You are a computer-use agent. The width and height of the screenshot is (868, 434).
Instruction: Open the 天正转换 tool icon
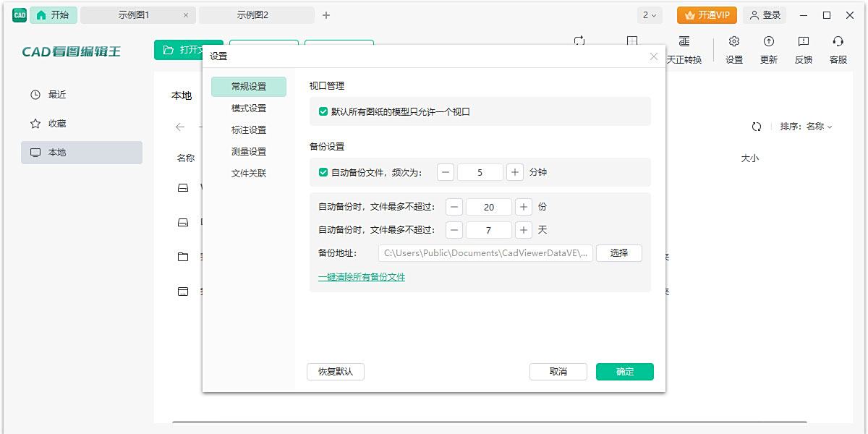click(684, 42)
